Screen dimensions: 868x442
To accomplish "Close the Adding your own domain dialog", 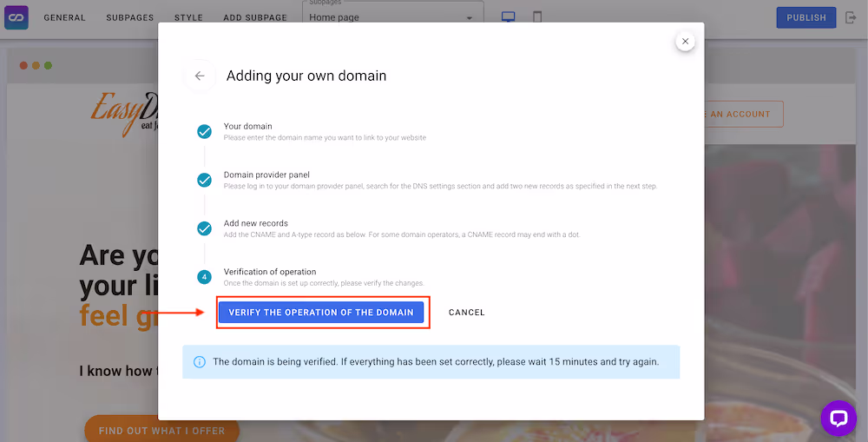I will 685,41.
